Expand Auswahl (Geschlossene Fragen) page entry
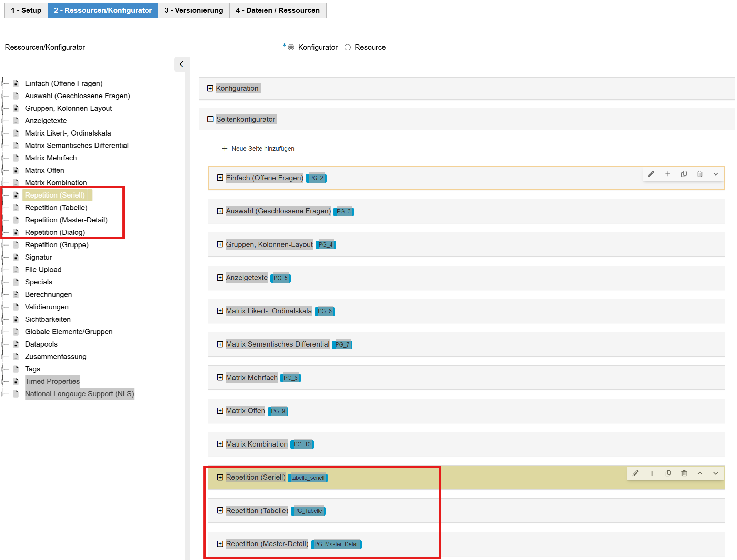Image resolution: width=737 pixels, height=560 pixels. pyautogui.click(x=220, y=211)
